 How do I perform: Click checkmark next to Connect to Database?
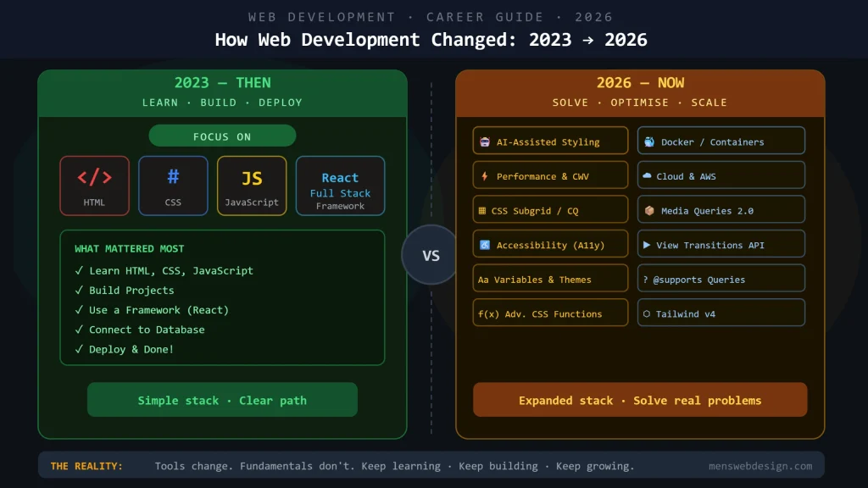tap(79, 330)
